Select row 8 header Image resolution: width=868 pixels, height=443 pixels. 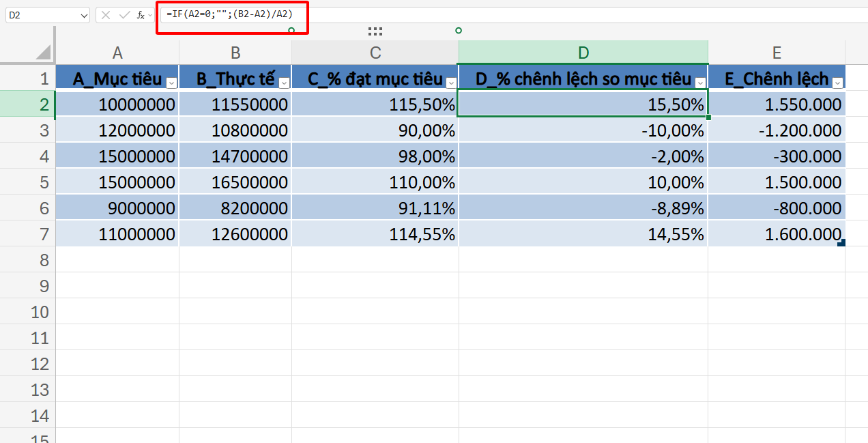tap(27, 259)
